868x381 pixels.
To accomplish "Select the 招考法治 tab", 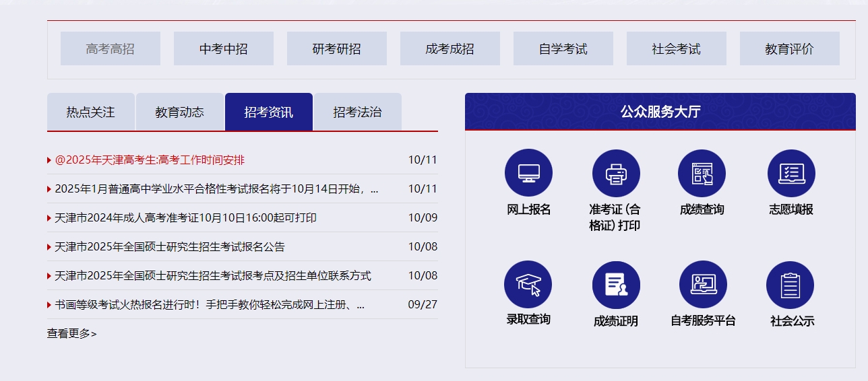I will click(357, 112).
